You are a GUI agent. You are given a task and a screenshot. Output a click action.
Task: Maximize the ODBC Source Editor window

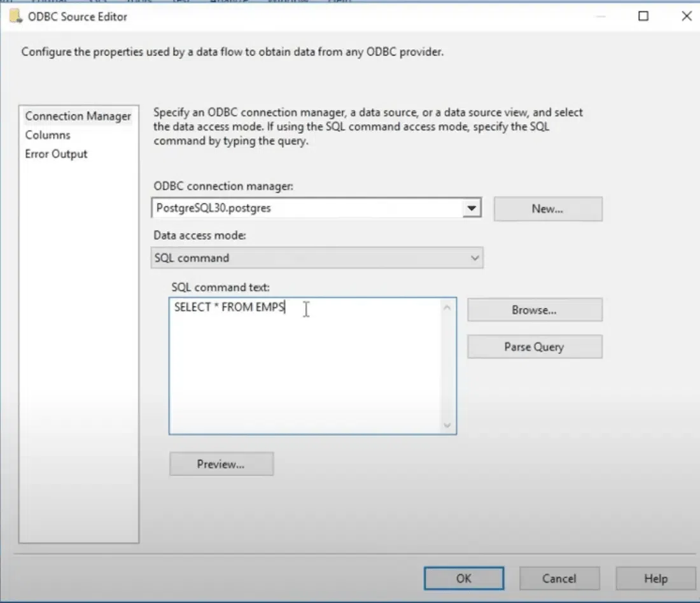643,17
